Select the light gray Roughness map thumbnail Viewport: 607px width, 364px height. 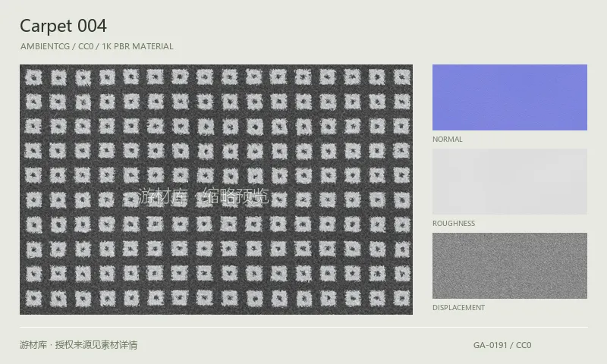(x=509, y=181)
